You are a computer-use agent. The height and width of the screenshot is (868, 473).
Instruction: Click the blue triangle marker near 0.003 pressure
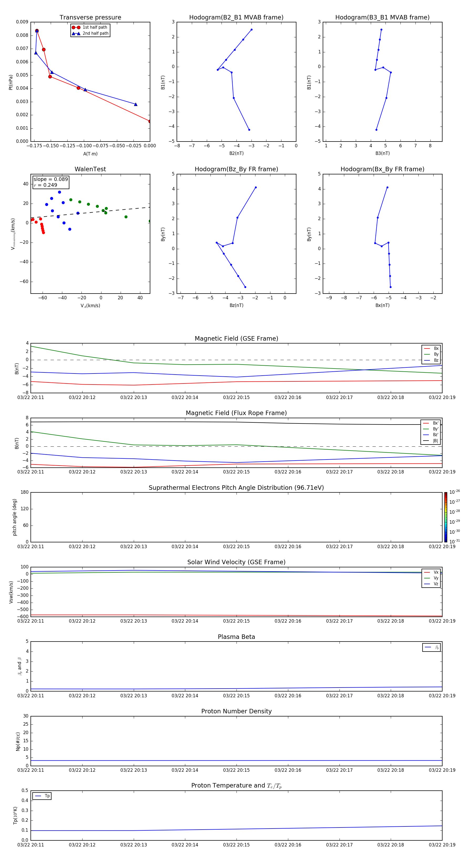(x=136, y=104)
